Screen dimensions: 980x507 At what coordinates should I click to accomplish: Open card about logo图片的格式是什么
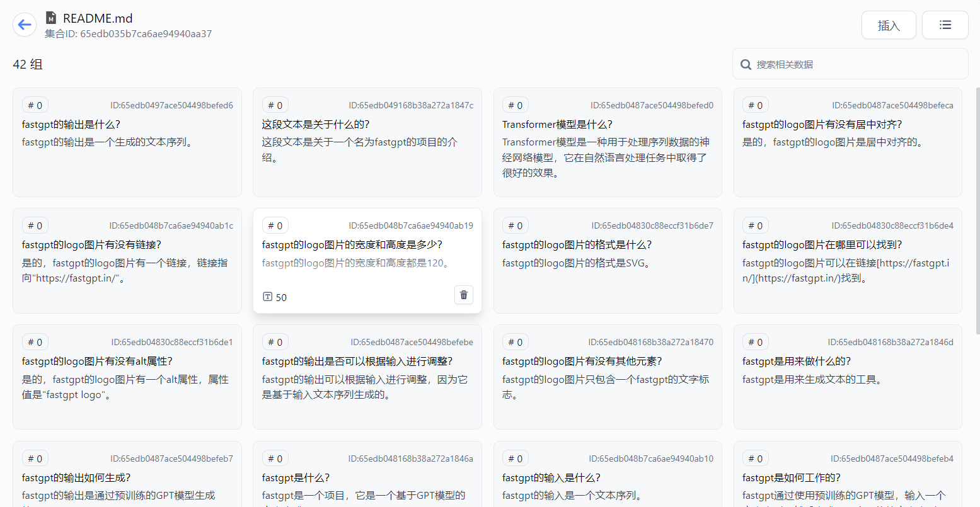608,261
